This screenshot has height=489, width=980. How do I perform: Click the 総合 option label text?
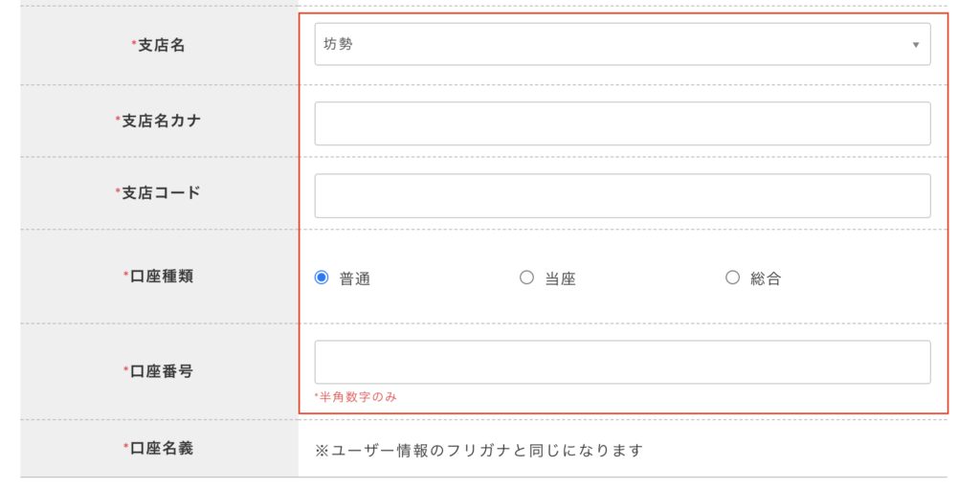(x=766, y=278)
